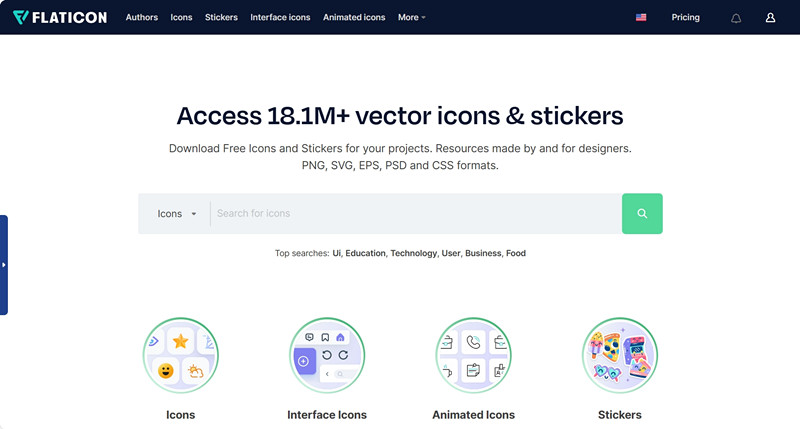Open the Authors page
This screenshot has width=800, height=429.
[142, 17]
